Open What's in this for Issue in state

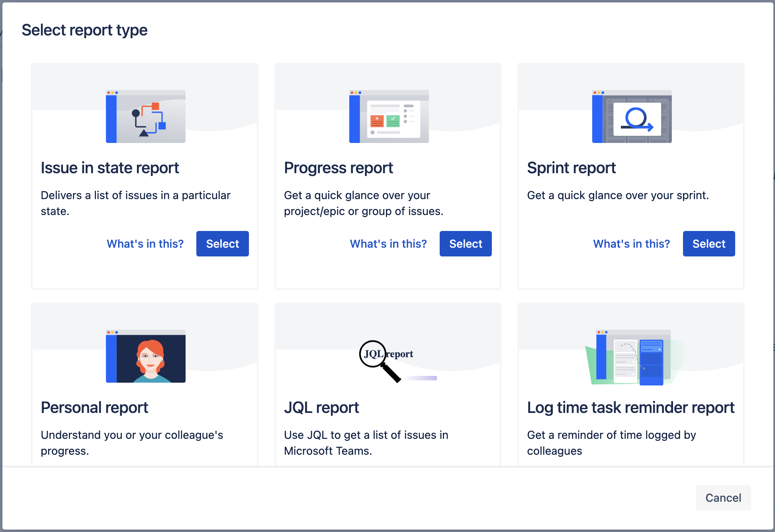tap(145, 244)
